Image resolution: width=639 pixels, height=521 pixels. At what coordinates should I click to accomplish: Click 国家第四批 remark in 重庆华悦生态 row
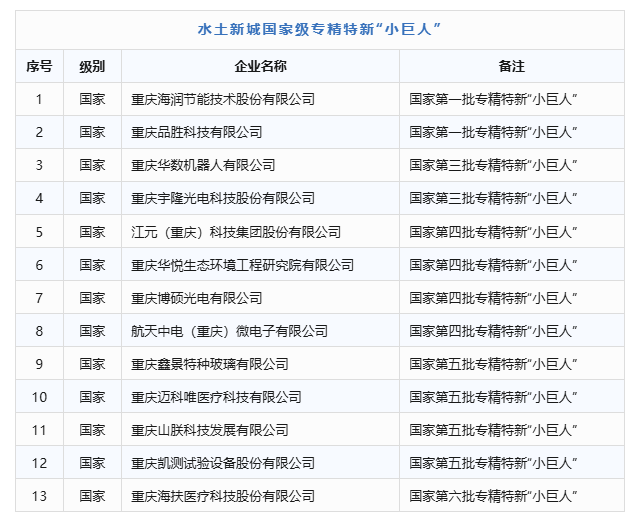pyautogui.click(x=493, y=265)
